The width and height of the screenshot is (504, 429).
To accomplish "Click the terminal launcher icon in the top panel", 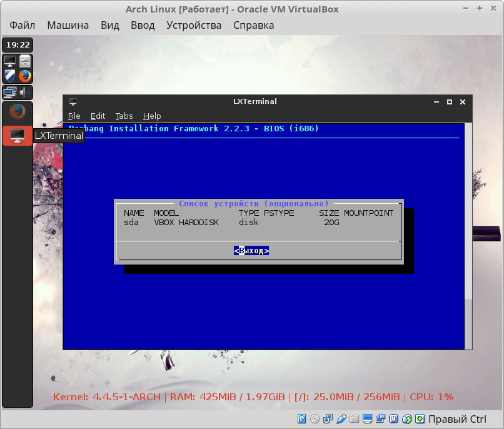I will coord(10,61).
